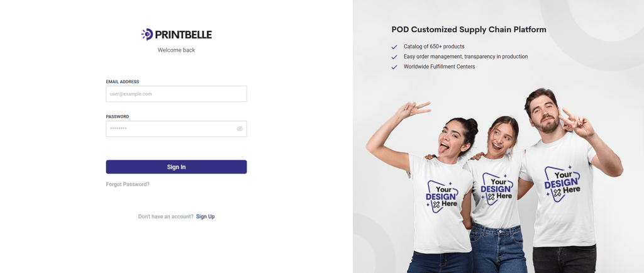This screenshot has height=273, width=644.
Task: Click checkmark beside Worldwide Fulfillment Centers
Action: pyautogui.click(x=394, y=67)
